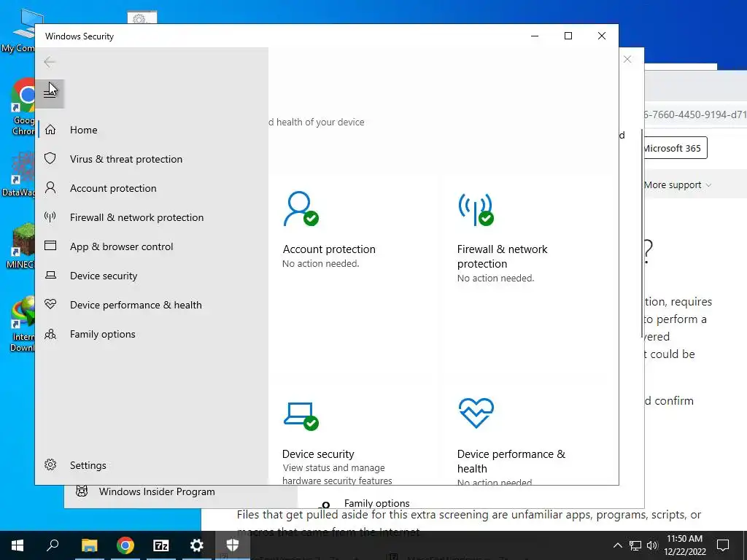Screen dimensions: 747x560
Task: Launch Chrome from the taskbar
Action: (x=125, y=545)
